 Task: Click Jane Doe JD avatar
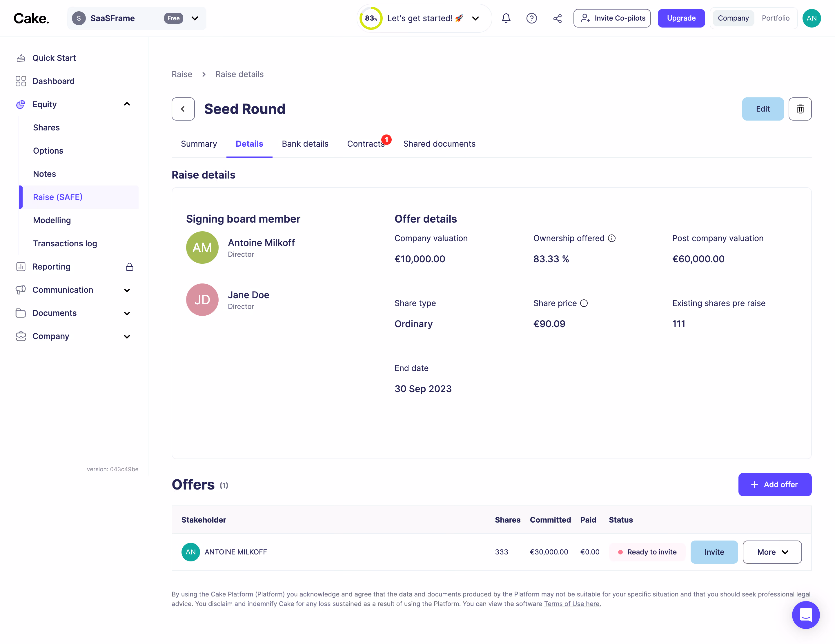tap(202, 300)
